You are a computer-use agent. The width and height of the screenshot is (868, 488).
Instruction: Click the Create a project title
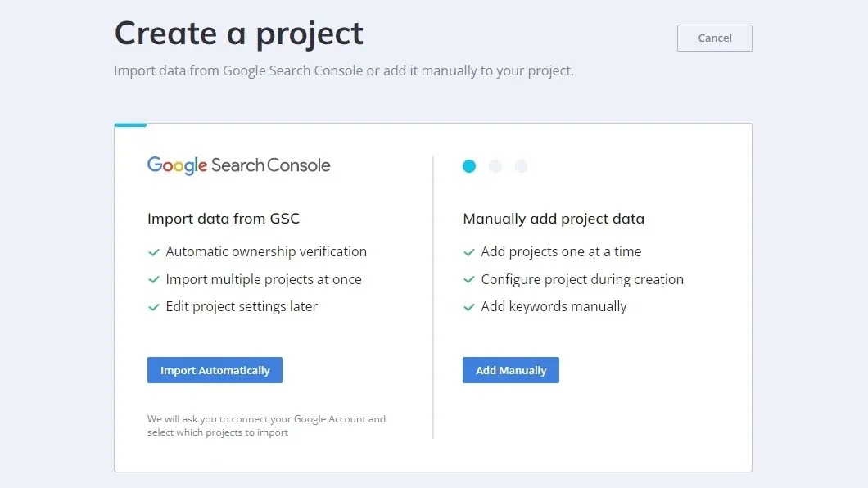[238, 34]
